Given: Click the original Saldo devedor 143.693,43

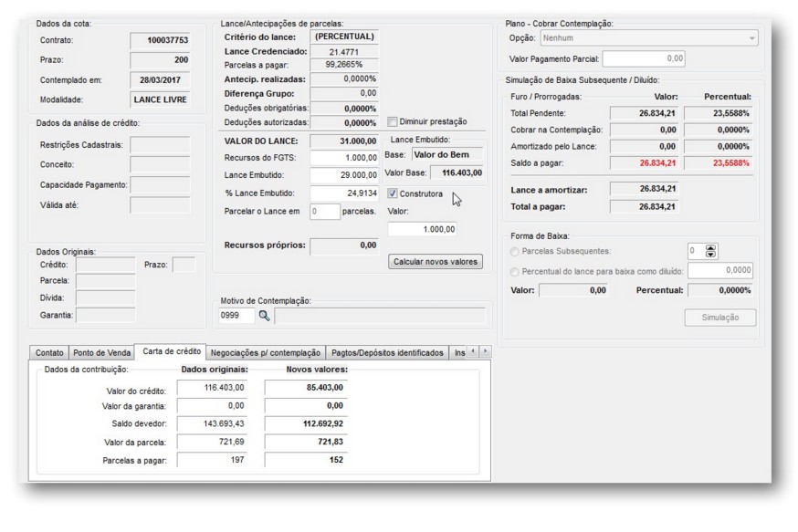Looking at the screenshot, I should (x=212, y=423).
